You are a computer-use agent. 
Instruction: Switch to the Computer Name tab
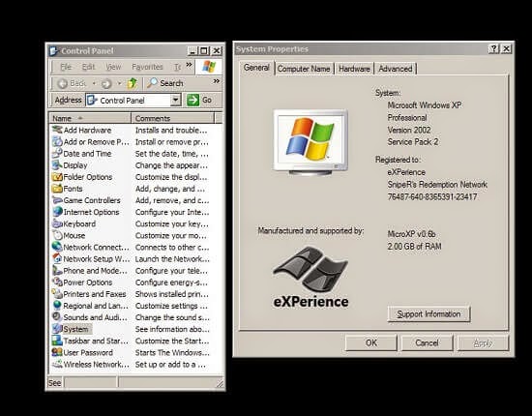(304, 69)
